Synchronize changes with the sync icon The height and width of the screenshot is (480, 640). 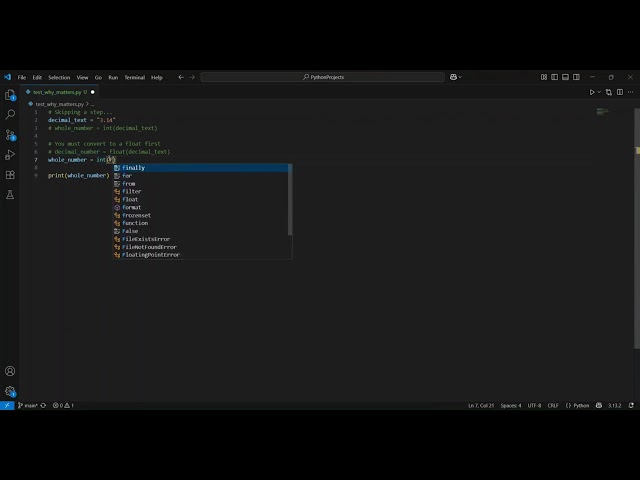pos(43,405)
